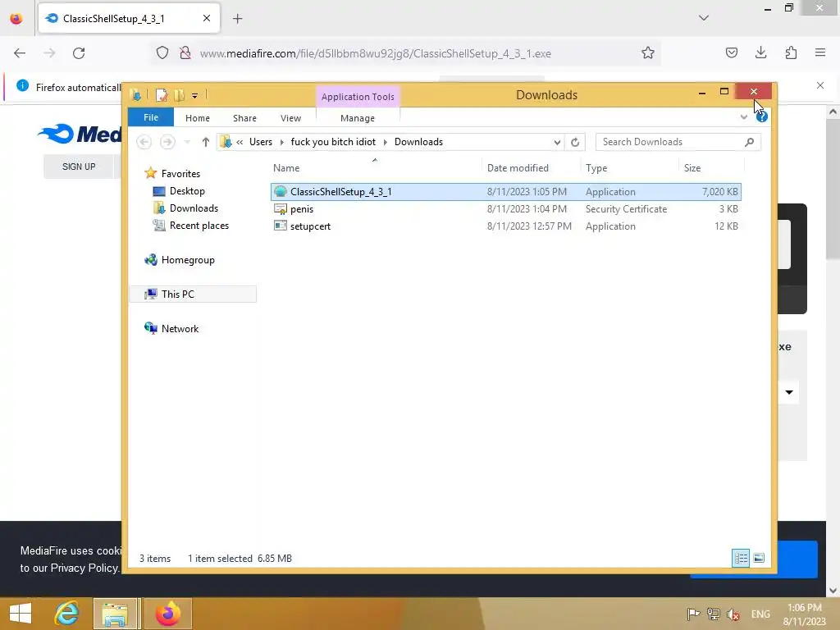Switch to details view layout
Screen dimensions: 840x630
pyautogui.click(x=741, y=558)
